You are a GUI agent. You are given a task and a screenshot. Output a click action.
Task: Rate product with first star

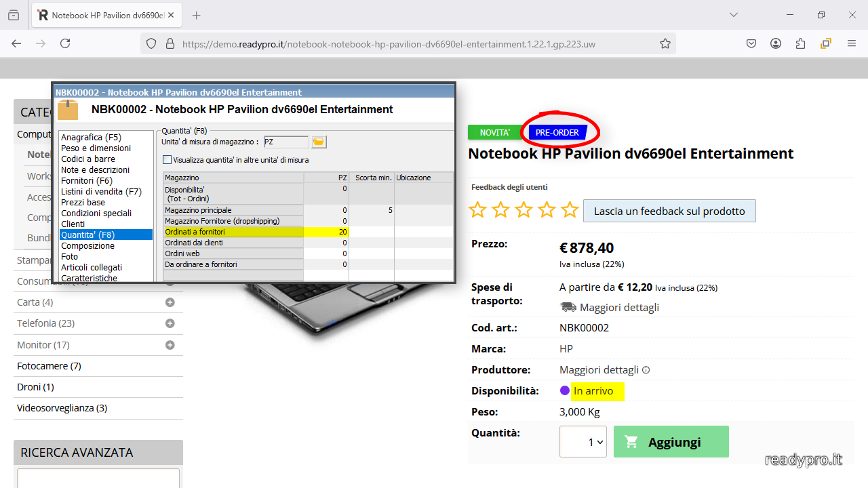coord(477,210)
